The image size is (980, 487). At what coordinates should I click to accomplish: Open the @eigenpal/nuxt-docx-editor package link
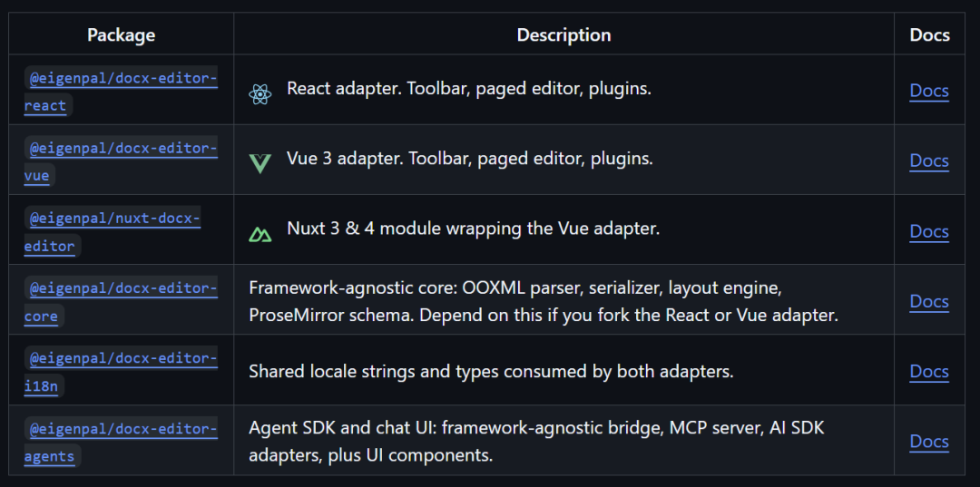tap(113, 232)
